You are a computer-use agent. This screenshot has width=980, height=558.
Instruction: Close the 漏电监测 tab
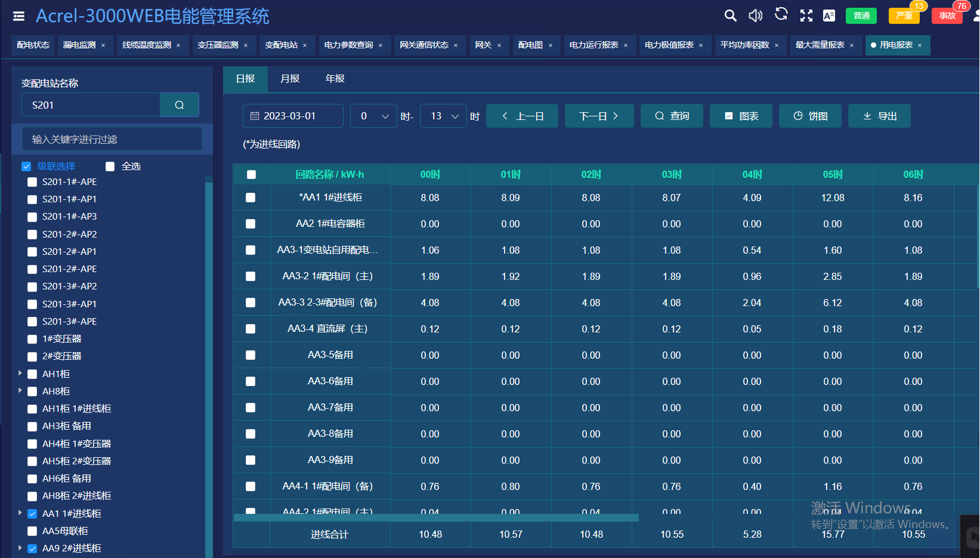pyautogui.click(x=103, y=45)
